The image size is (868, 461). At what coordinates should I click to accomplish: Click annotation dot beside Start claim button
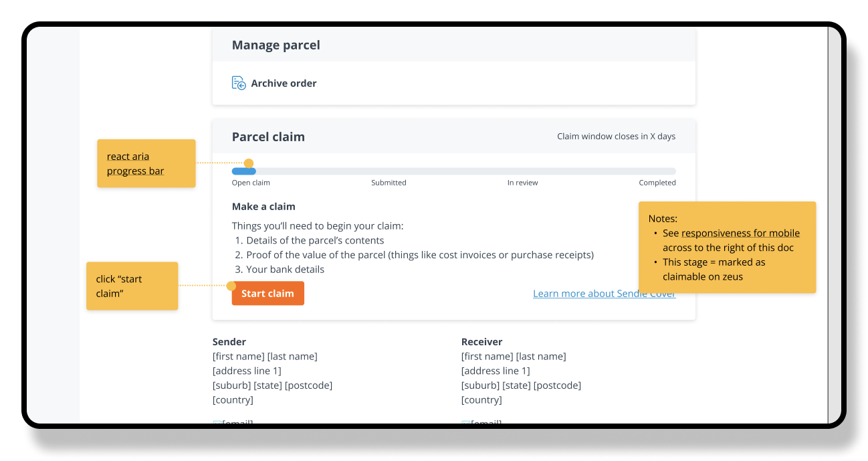pyautogui.click(x=231, y=286)
